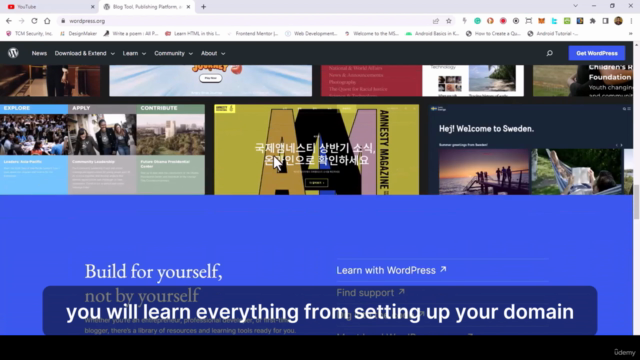This screenshot has height=360, width=640.
Task: Open the Welcome to the MS bookmark
Action: click(x=371, y=33)
